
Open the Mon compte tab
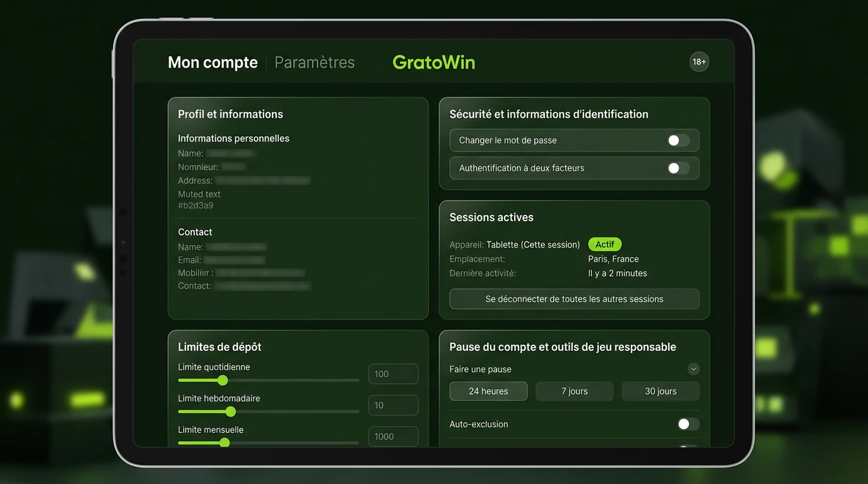[x=213, y=62]
